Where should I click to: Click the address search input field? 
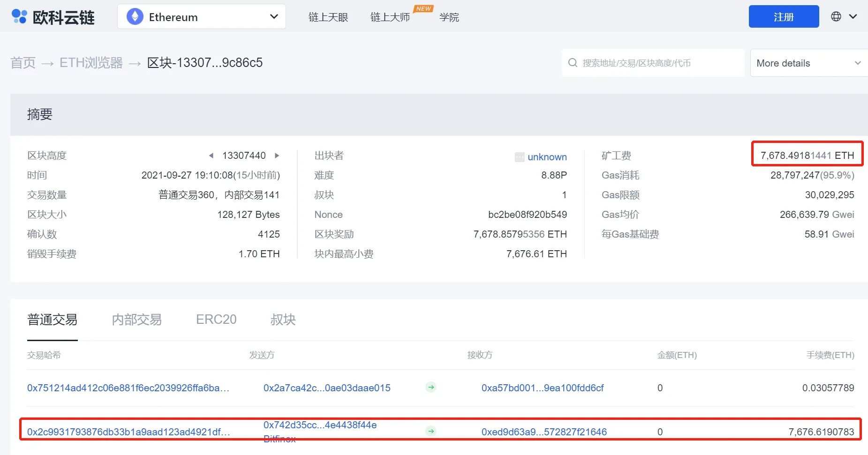[x=657, y=63]
